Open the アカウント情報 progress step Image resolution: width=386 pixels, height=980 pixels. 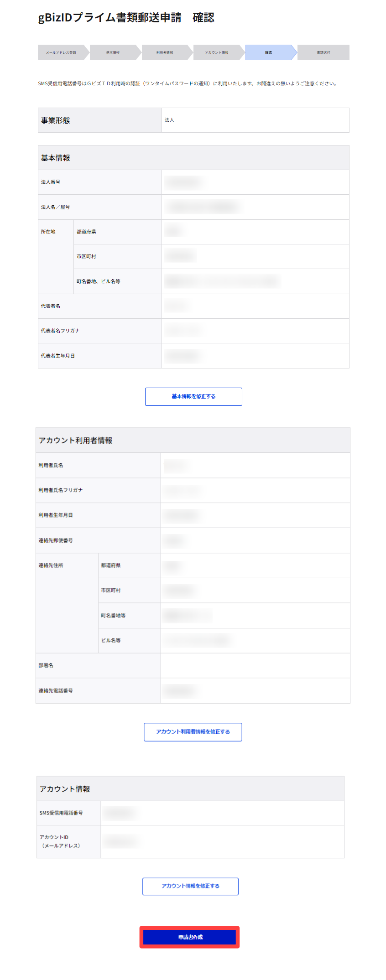click(217, 52)
